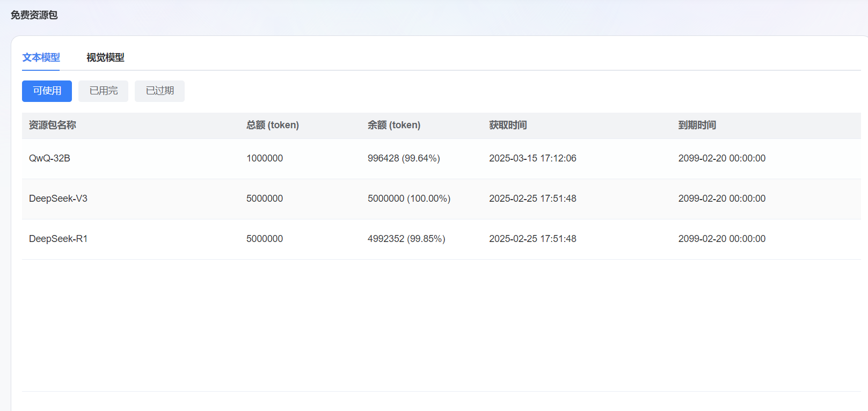Click DeepSeek-R1's 2099-02-20 expiry time
The image size is (868, 411).
[x=722, y=239]
